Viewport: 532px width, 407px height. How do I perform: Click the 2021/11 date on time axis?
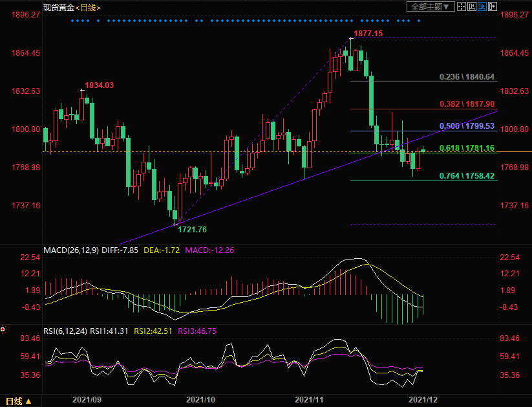(309, 399)
